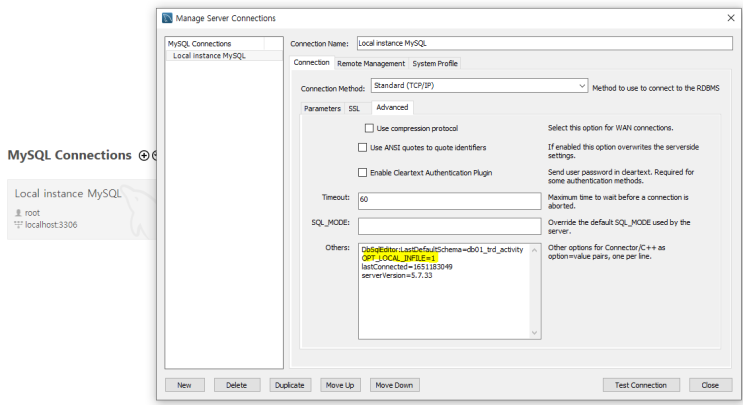
Task: Click the highlighted OPT_LOCAL_INFILE=1 line
Action: point(398,258)
